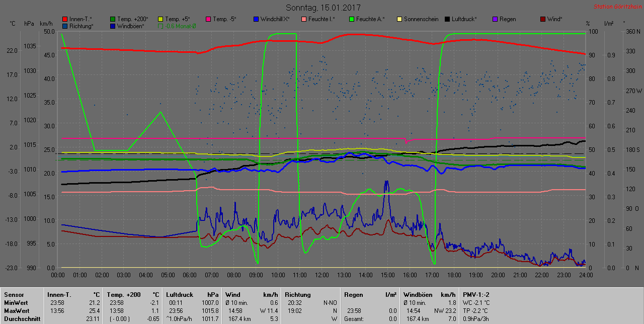Screen dimensions: 644x324
Task: Click the 25.4 Innen-T. maximum value
Action: point(95,310)
